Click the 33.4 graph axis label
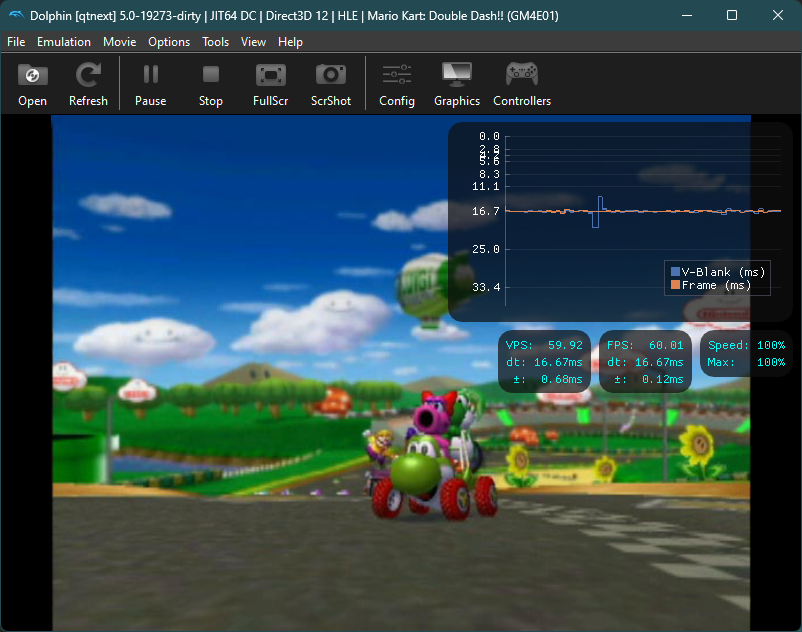This screenshot has height=632, width=802. (x=485, y=287)
